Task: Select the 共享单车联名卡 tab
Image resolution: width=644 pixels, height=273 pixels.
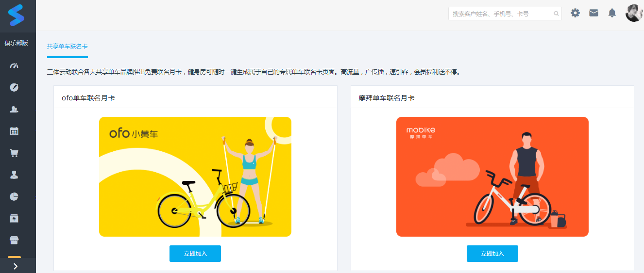Action: coord(67,47)
